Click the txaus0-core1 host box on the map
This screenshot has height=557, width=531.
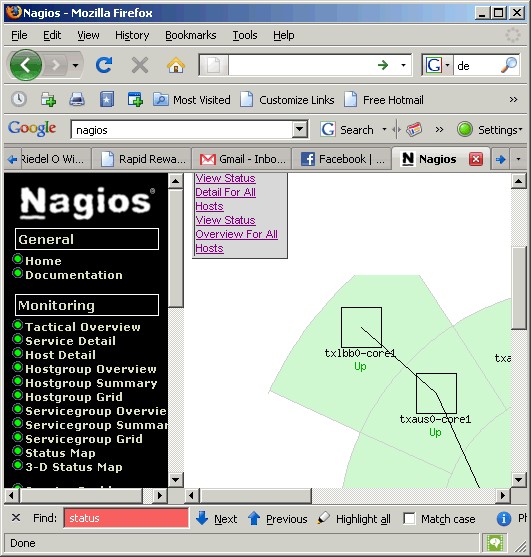tap(436, 393)
